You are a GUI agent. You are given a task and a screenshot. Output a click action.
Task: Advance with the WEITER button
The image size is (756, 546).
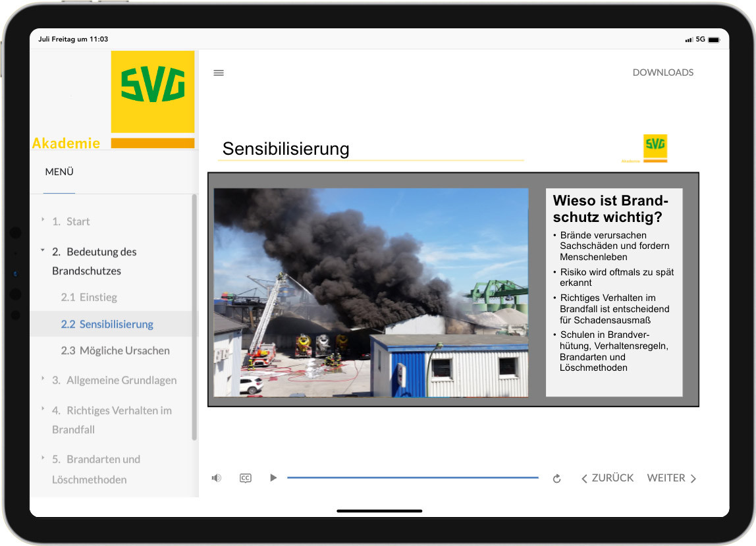(x=672, y=478)
